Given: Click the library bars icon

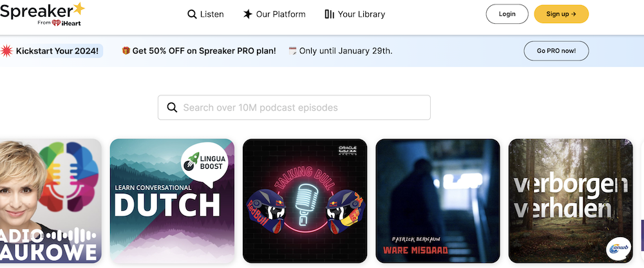Looking at the screenshot, I should [x=329, y=14].
